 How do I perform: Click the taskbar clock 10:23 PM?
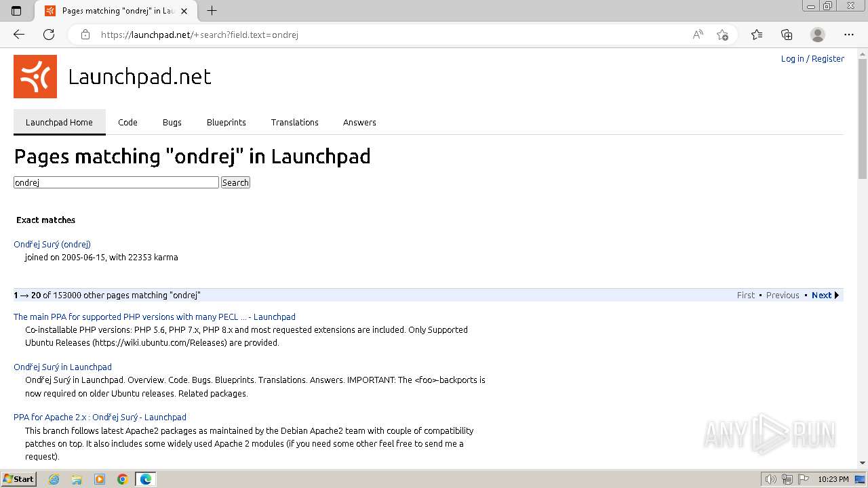click(833, 479)
